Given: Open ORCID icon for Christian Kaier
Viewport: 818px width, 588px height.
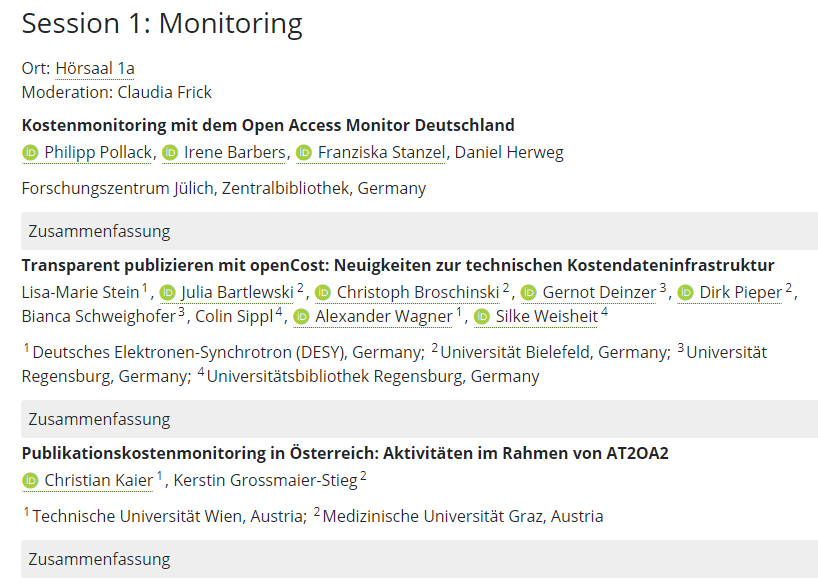Looking at the screenshot, I should tap(30, 481).
